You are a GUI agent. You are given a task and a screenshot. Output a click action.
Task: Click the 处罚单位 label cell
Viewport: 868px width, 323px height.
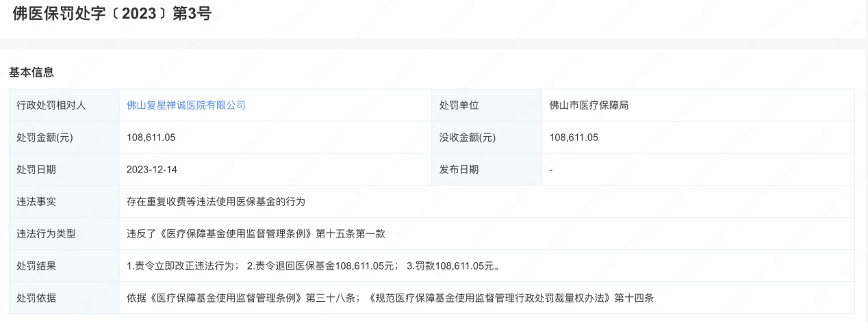point(487,105)
